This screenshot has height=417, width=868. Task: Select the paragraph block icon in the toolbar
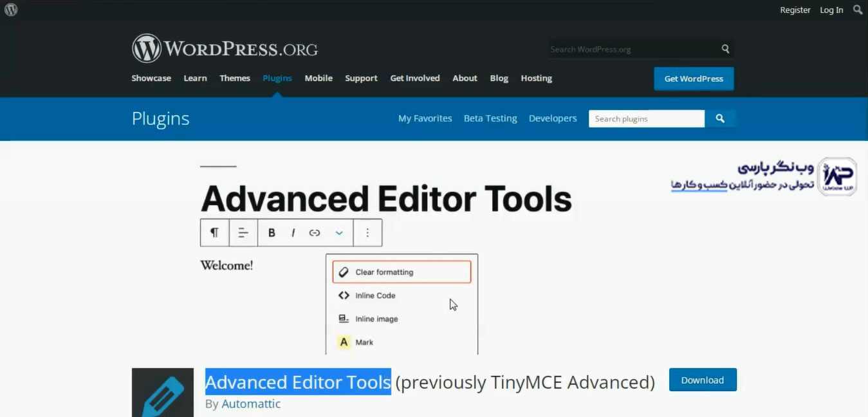click(x=214, y=232)
